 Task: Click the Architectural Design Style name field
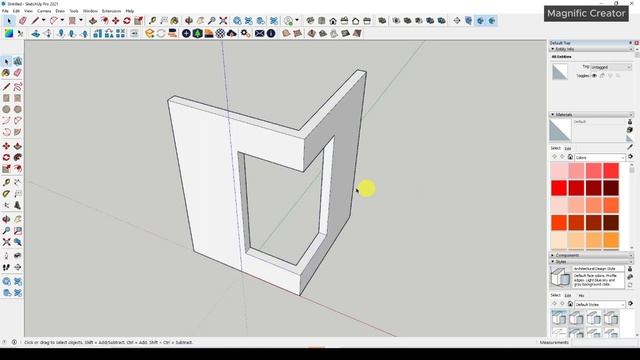tap(598, 269)
